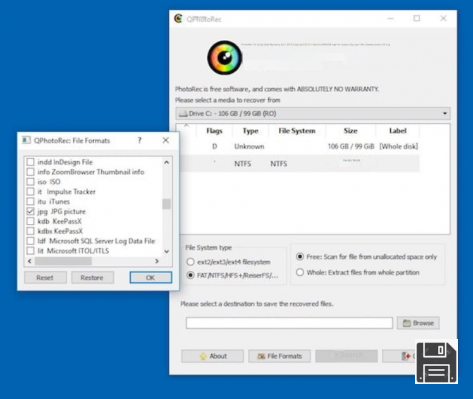Click the partially hidden Quit button
Viewport: 473px width, 399px height.
click(399, 356)
